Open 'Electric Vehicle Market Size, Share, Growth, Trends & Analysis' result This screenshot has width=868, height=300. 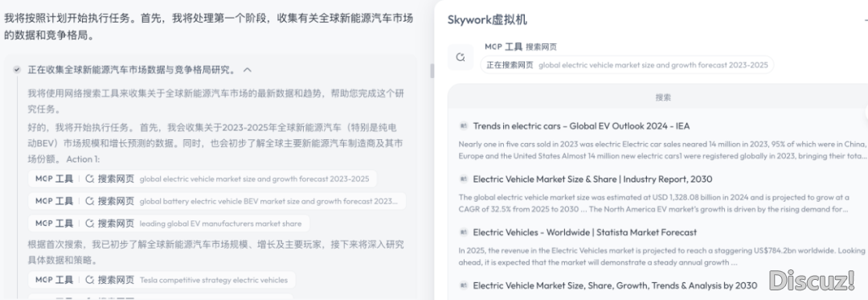pyautogui.click(x=615, y=286)
